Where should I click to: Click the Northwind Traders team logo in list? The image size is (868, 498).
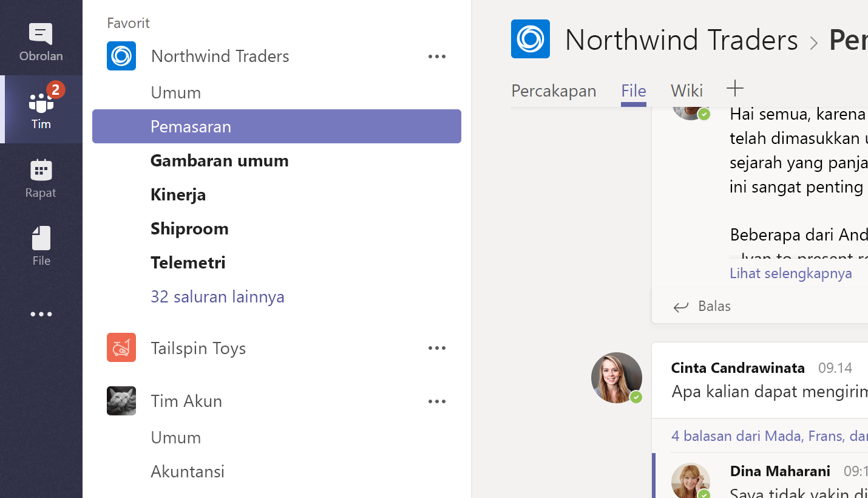click(x=121, y=56)
